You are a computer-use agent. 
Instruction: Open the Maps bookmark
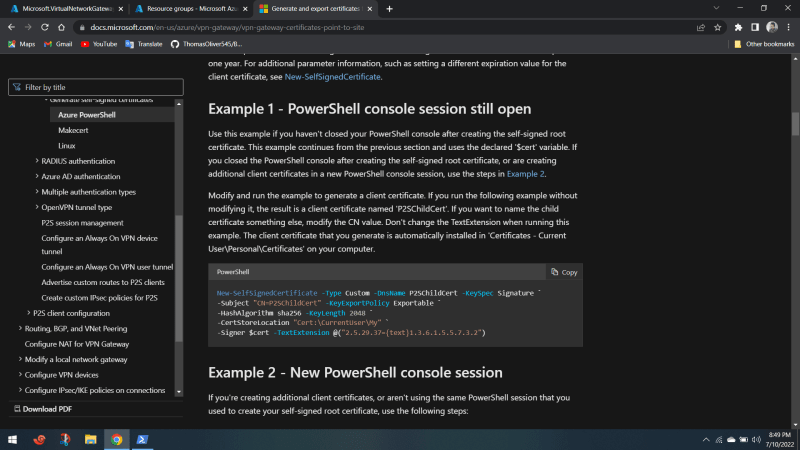(x=21, y=44)
